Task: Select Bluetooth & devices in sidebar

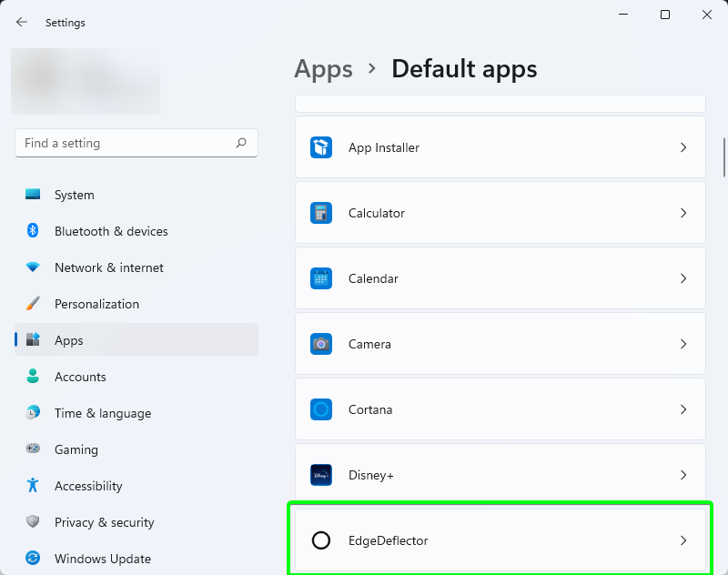Action: (111, 231)
